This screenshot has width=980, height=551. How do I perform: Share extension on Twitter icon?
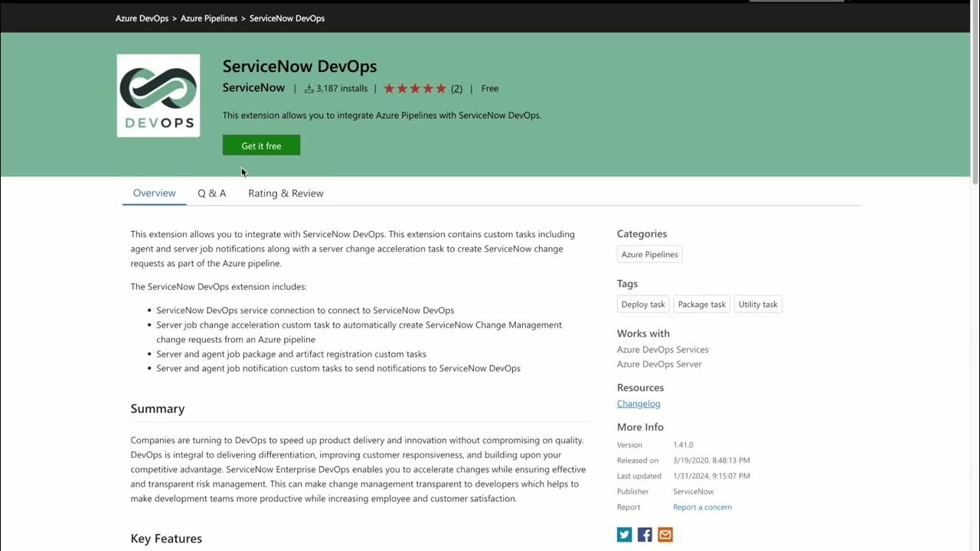[625, 535]
